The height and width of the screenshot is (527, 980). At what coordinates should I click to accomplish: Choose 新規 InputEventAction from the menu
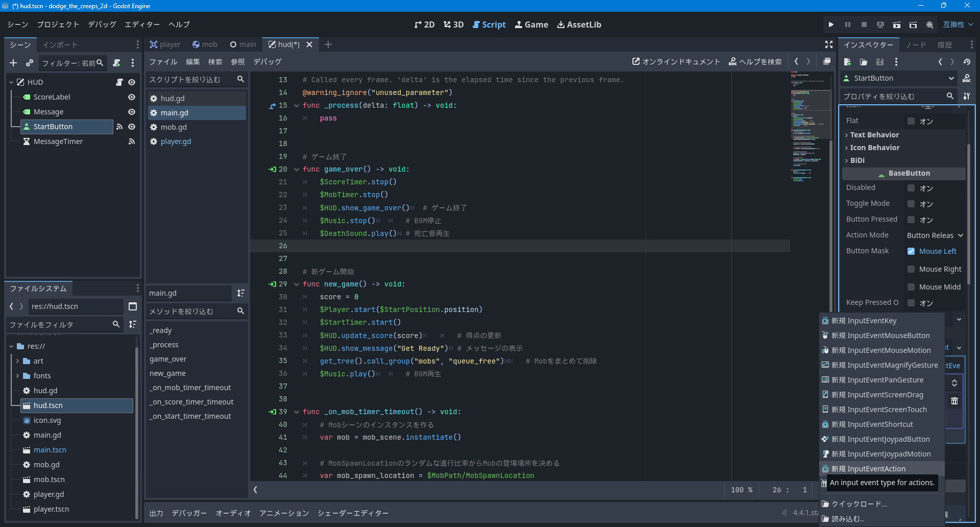[881, 469]
